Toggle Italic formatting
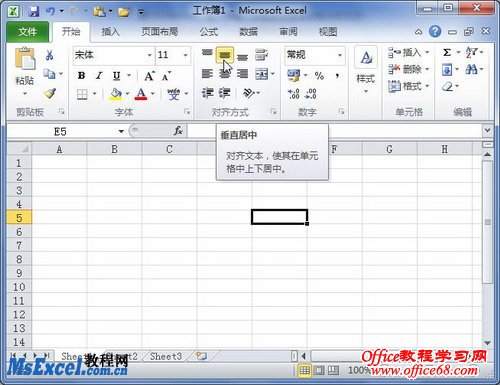This screenshot has width=500, height=385. tap(99, 76)
